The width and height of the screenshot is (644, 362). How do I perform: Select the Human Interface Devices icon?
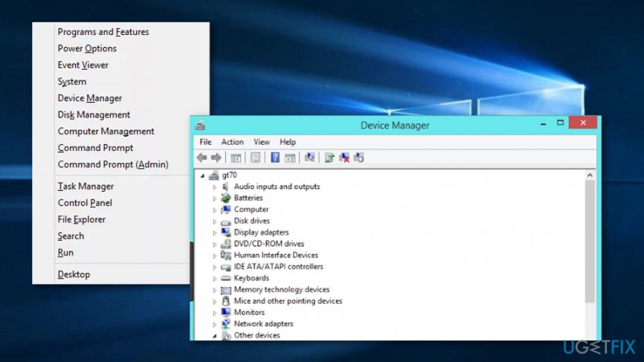click(x=225, y=255)
